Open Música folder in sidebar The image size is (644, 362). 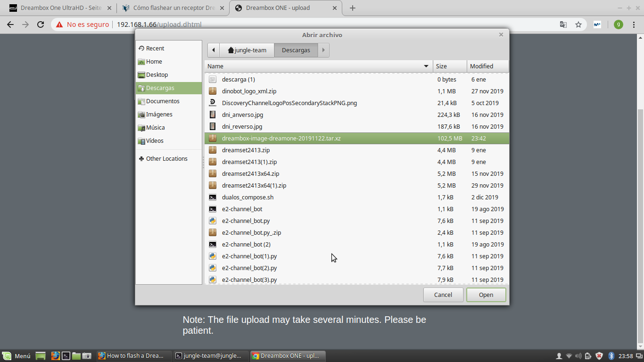coord(155,128)
